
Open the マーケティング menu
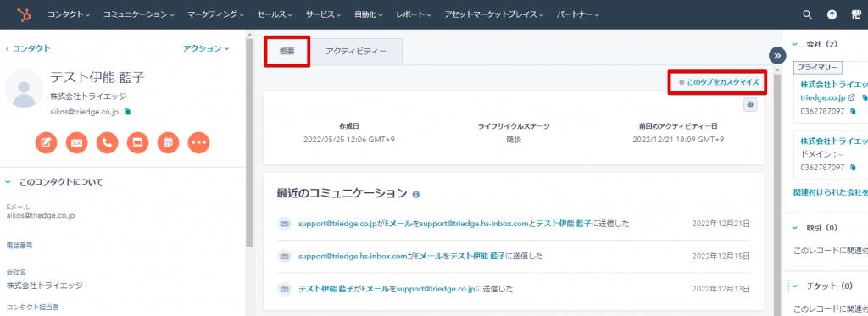pos(215,15)
